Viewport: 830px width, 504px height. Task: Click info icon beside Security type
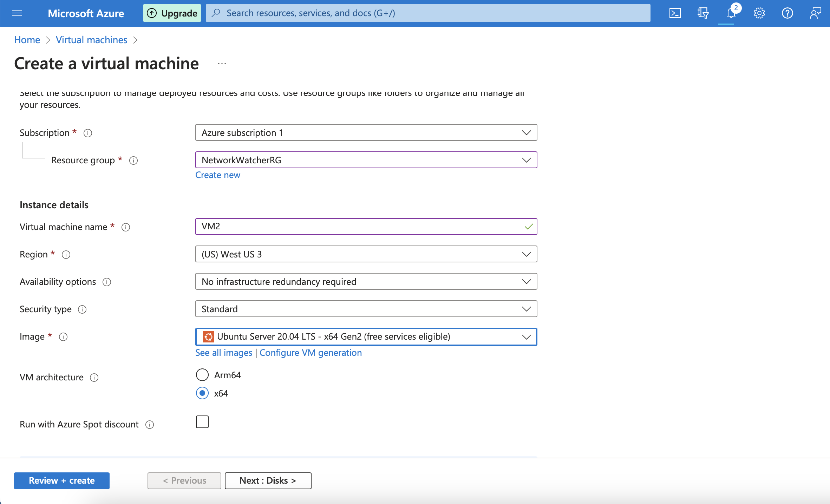[82, 309]
